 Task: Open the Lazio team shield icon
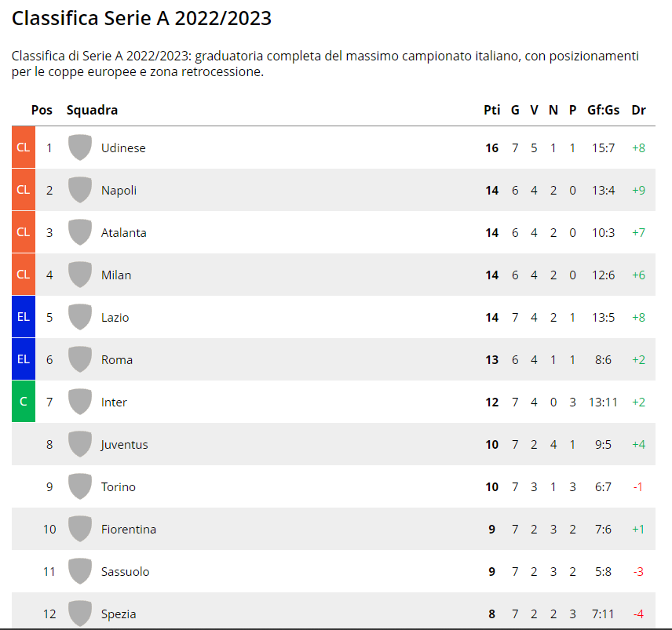[80, 318]
